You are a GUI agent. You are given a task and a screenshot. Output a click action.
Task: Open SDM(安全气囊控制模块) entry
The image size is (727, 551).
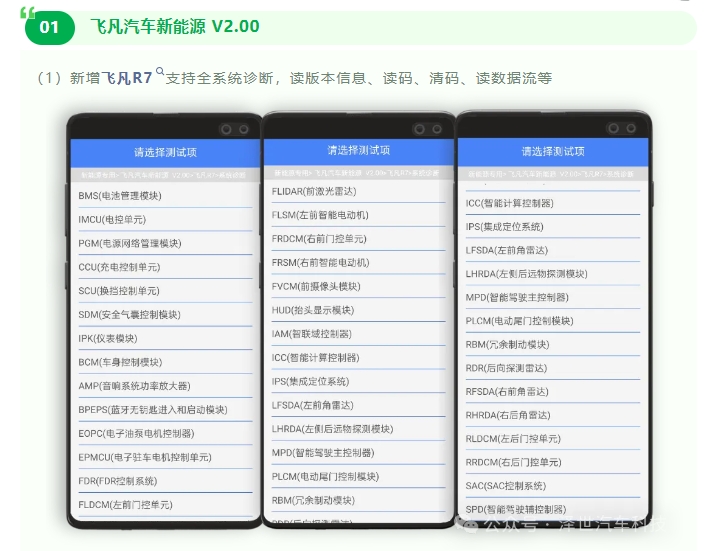[x=165, y=314]
